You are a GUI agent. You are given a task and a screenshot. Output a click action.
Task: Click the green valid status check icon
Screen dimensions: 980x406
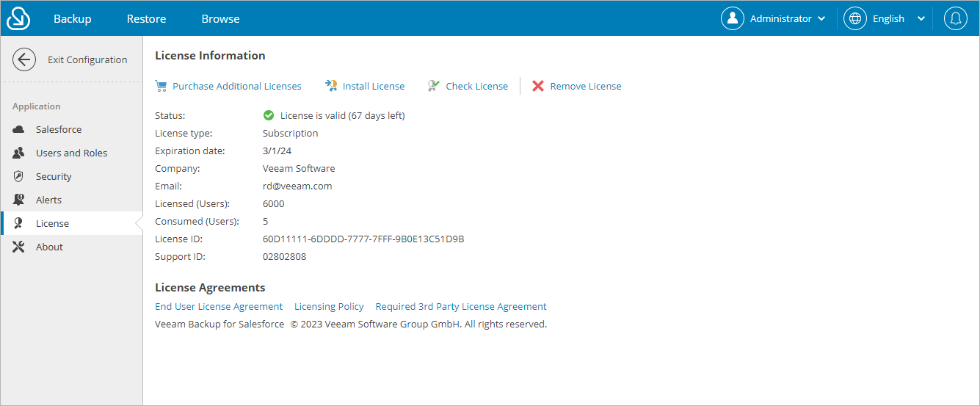click(x=269, y=115)
